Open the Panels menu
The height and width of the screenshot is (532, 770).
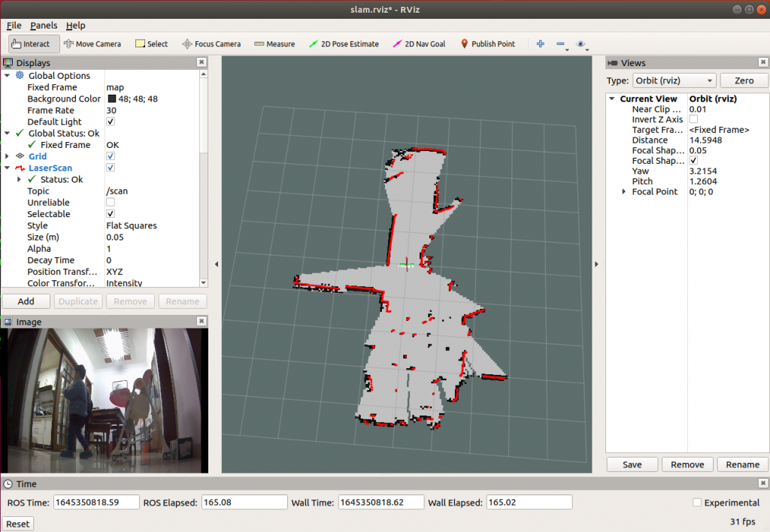pyautogui.click(x=44, y=26)
